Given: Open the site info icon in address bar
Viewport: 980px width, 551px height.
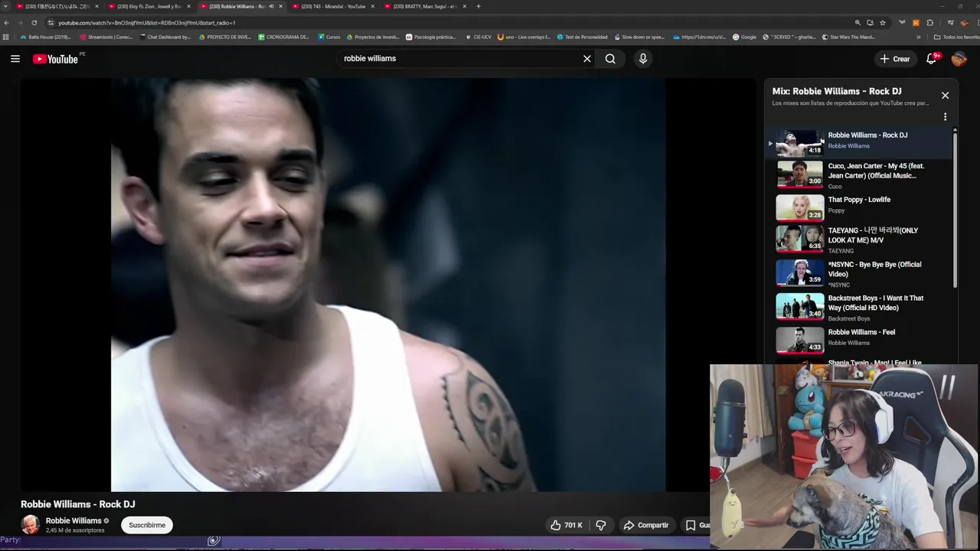Looking at the screenshot, I should pyautogui.click(x=51, y=23).
